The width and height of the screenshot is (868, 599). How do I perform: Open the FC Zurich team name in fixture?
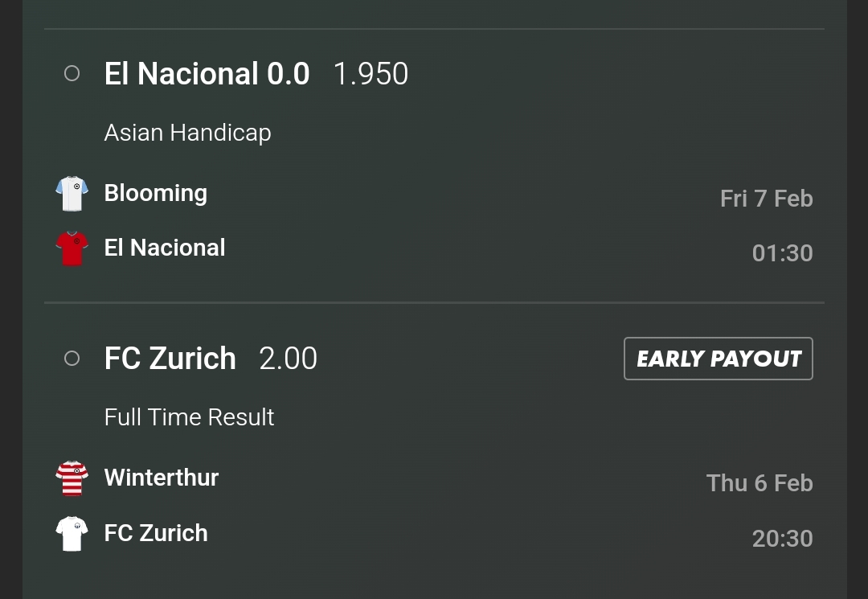pyautogui.click(x=156, y=532)
